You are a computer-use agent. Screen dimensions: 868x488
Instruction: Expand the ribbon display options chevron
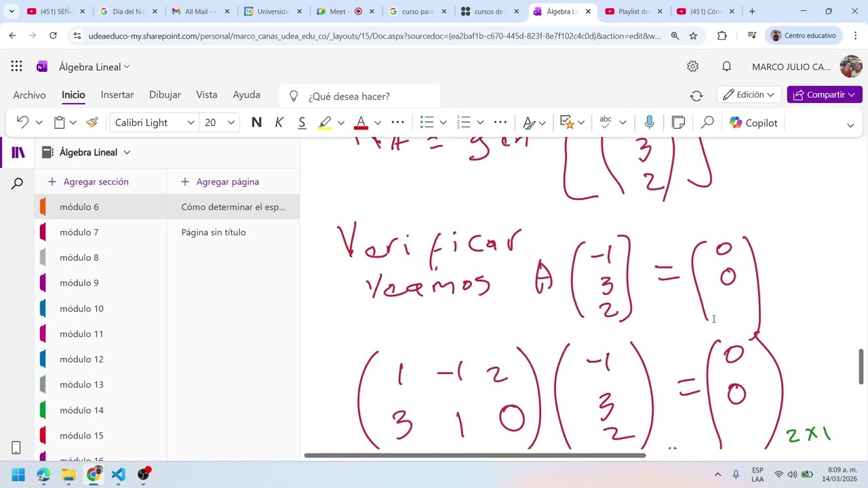(x=850, y=125)
